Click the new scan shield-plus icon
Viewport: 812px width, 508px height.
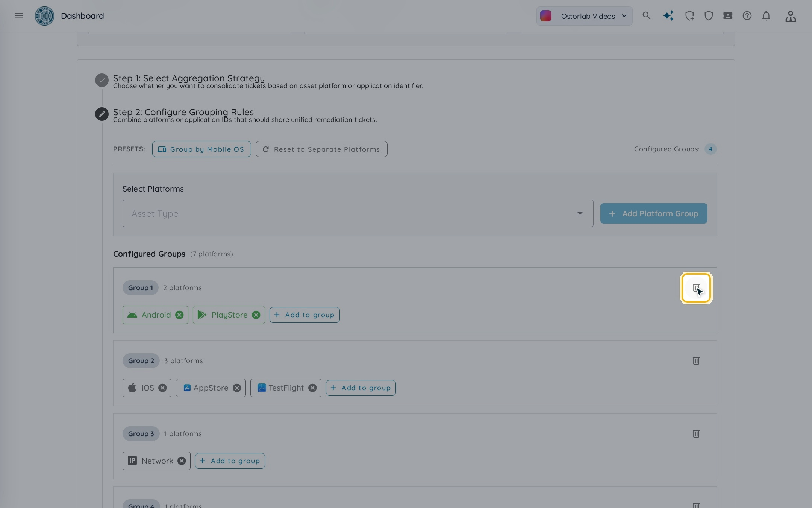click(689, 16)
